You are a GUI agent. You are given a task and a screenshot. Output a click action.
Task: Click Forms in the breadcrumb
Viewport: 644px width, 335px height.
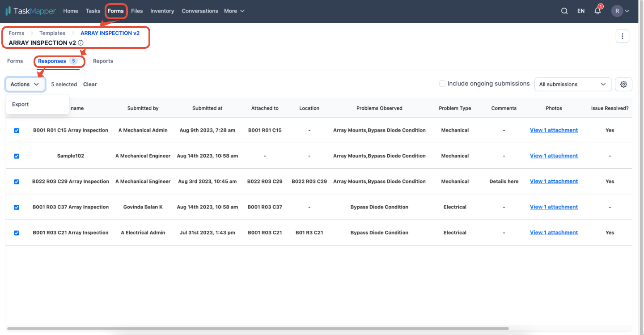[x=17, y=33]
